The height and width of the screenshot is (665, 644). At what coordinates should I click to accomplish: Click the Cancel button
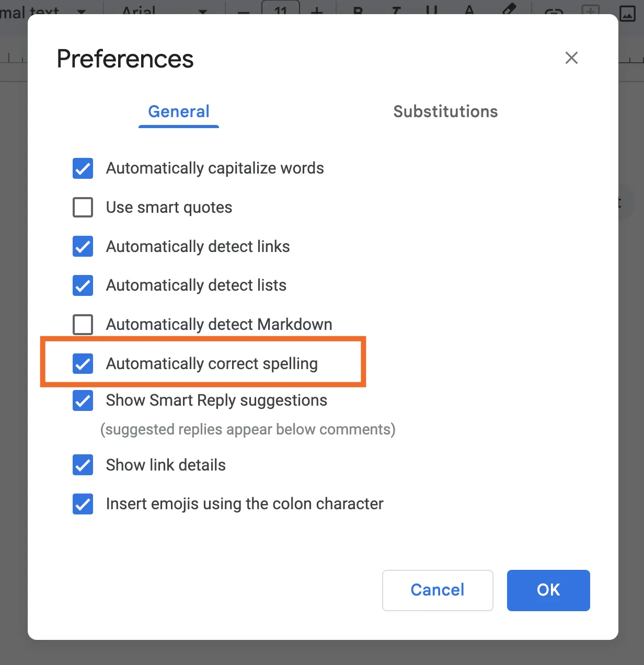(438, 590)
